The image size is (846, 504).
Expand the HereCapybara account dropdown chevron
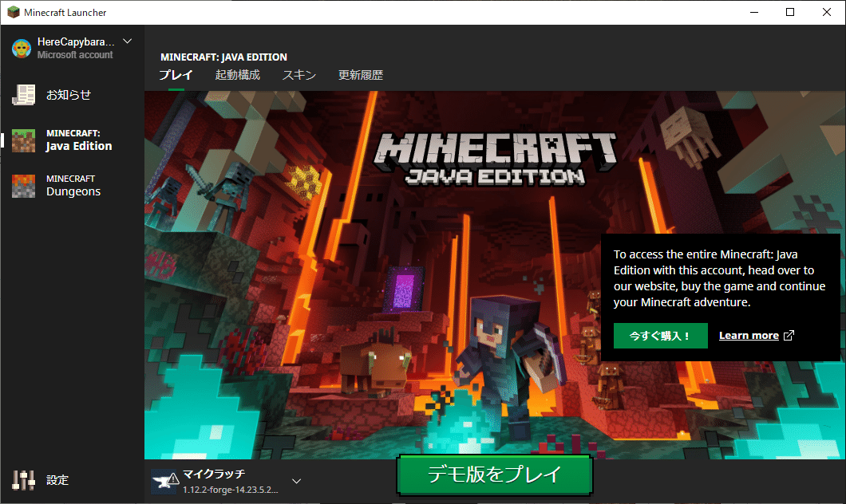pyautogui.click(x=128, y=41)
